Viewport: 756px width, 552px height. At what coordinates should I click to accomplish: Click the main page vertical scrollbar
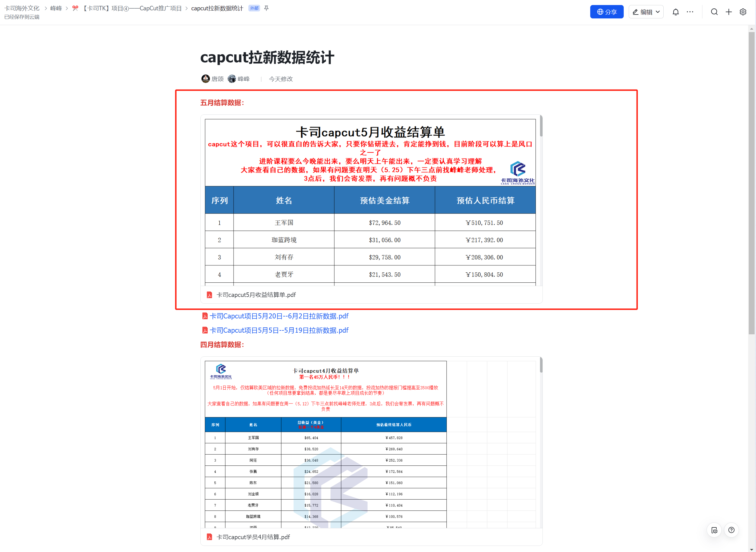click(x=751, y=183)
